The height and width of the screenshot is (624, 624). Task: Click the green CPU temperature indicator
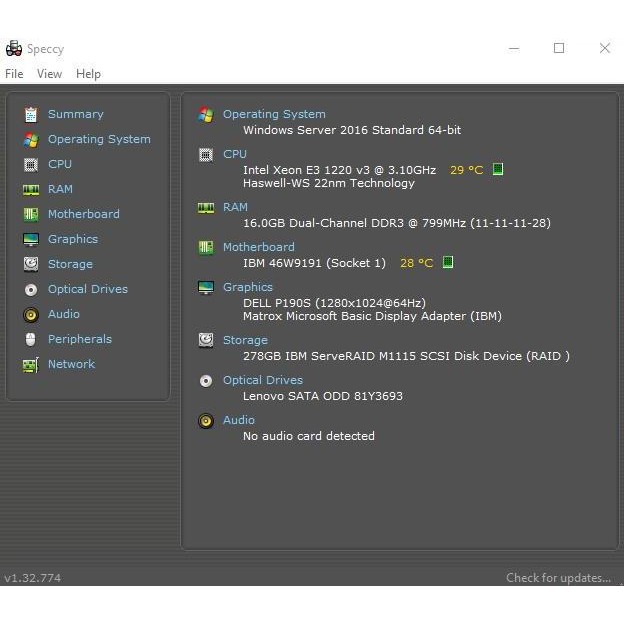pyautogui.click(x=498, y=170)
